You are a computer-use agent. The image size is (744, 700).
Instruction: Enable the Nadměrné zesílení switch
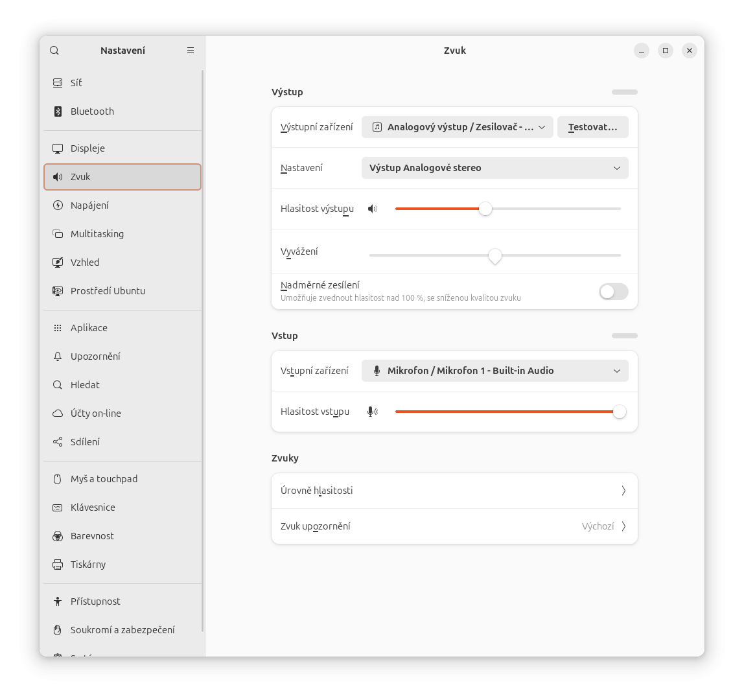pos(613,292)
